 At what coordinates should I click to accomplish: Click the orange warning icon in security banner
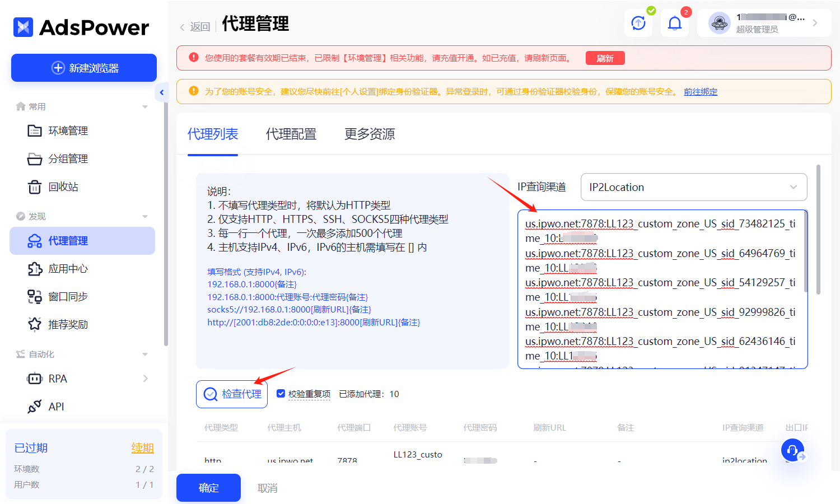(194, 91)
